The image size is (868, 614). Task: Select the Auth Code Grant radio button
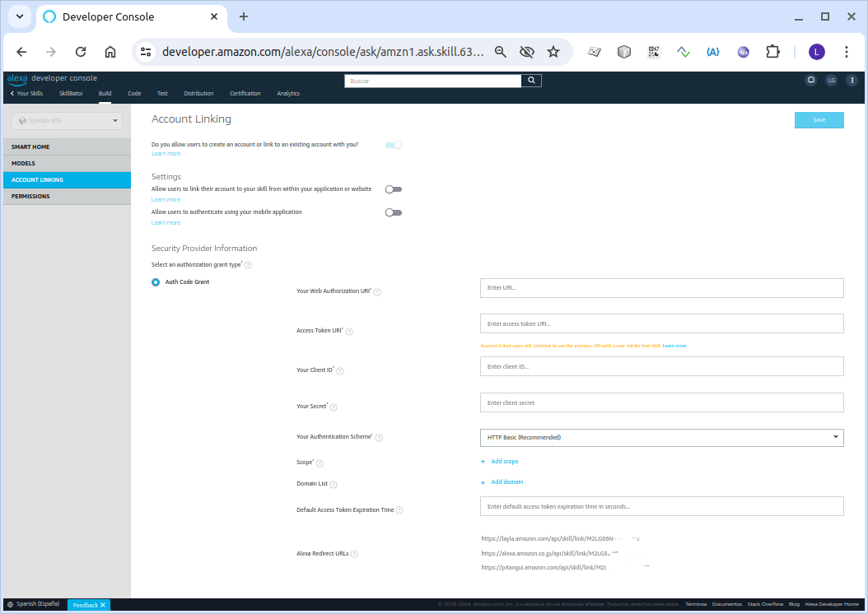tap(156, 282)
